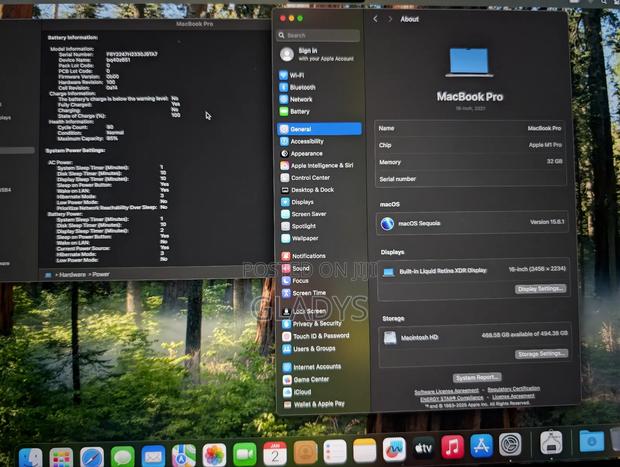
Task: Open the ENERGY STAR Compliance link
Action: tap(452, 398)
